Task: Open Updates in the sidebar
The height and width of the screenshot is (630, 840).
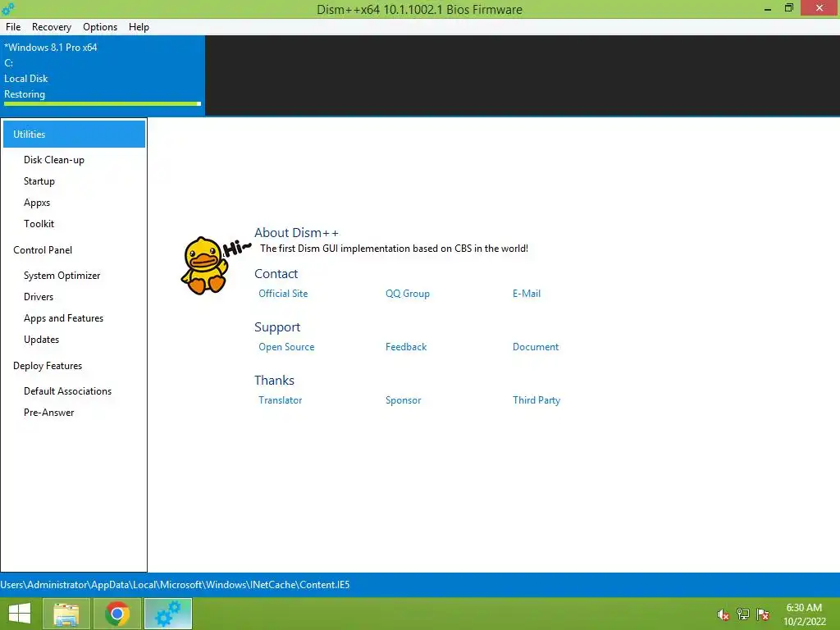Action: (x=41, y=339)
